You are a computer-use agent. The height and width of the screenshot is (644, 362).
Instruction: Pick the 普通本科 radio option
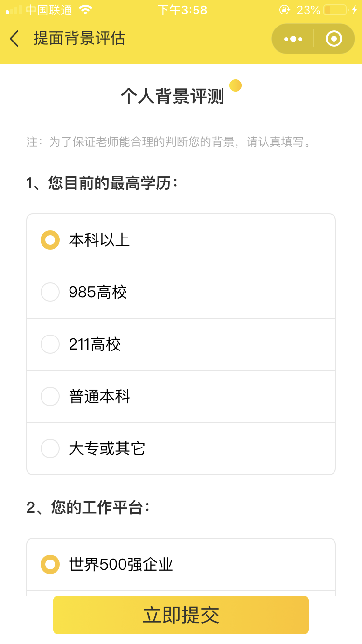50,396
